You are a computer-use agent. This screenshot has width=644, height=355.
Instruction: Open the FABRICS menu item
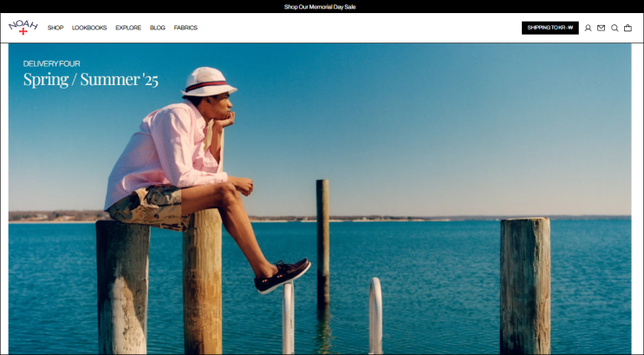point(185,28)
